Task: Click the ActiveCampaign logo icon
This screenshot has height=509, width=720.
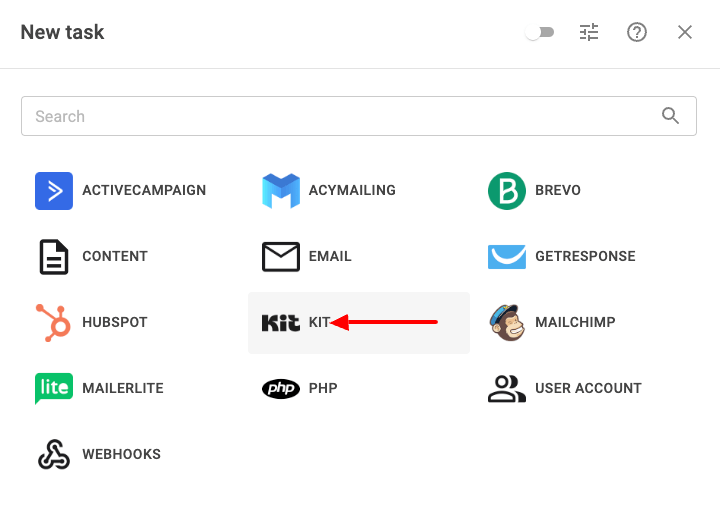Action: click(x=54, y=191)
